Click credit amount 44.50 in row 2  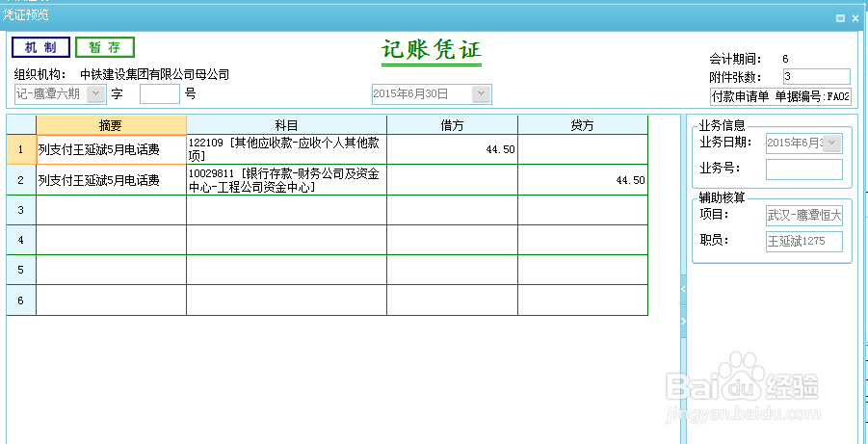(x=582, y=179)
